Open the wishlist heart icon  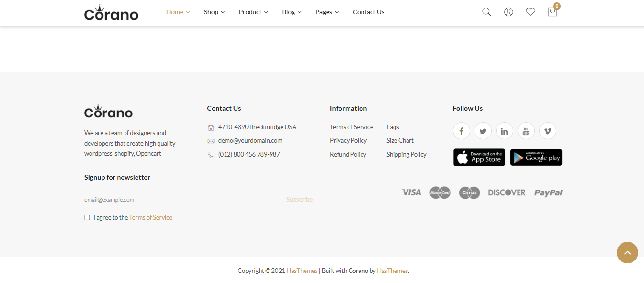[x=531, y=12]
